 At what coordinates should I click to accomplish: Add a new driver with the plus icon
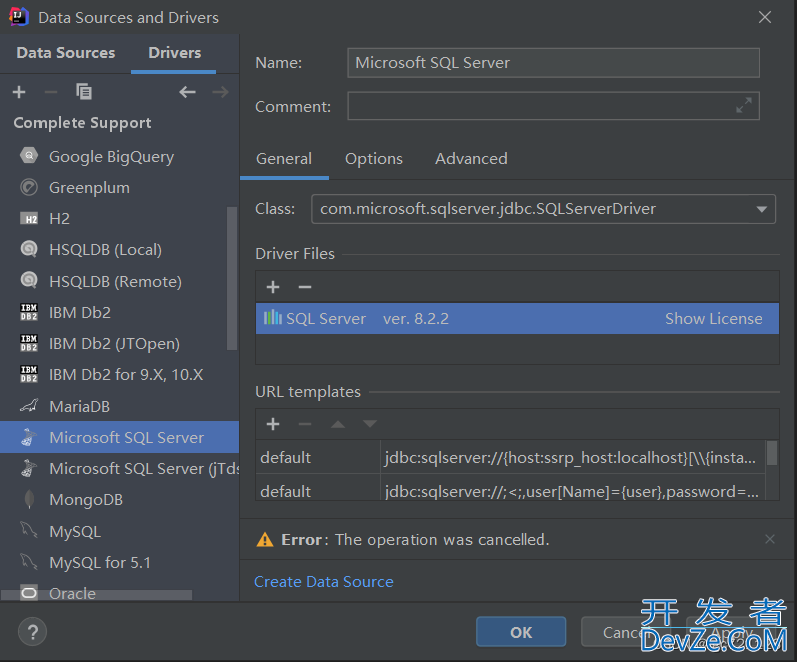pos(19,92)
